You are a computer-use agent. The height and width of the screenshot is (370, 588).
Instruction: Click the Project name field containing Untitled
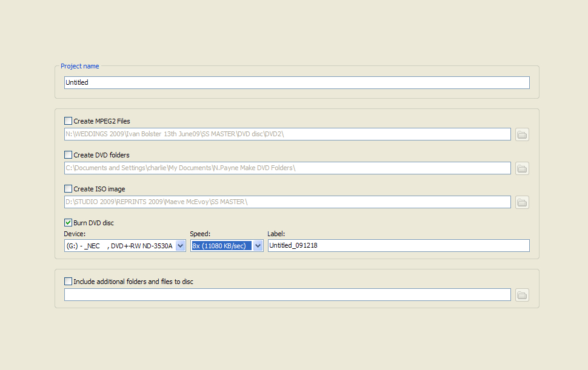pyautogui.click(x=296, y=82)
